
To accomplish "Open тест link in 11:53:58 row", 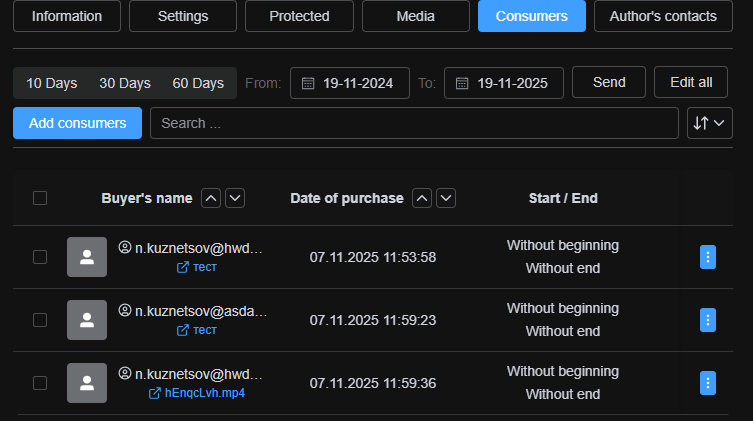I will (197, 267).
